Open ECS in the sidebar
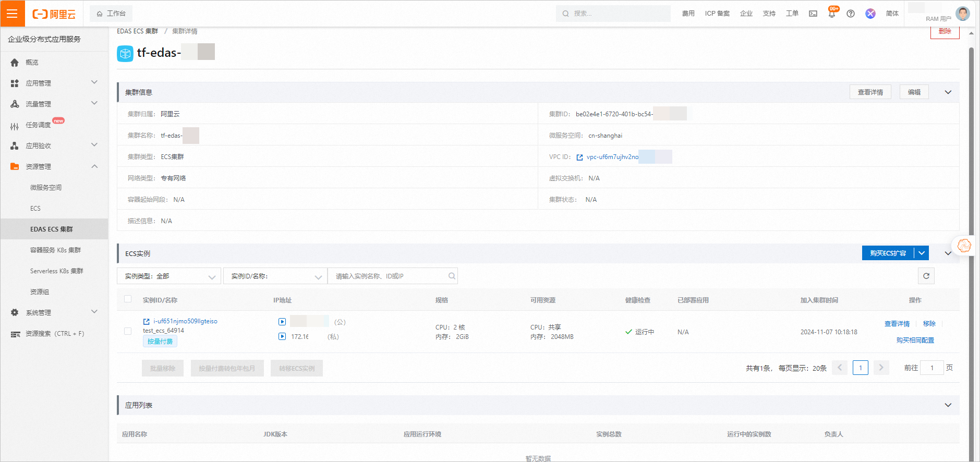Screen dimensions: 980x462 [x=35, y=209]
